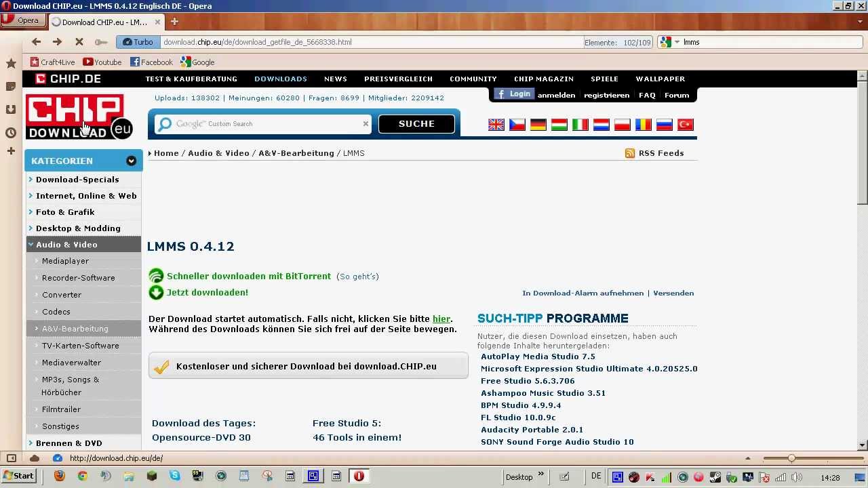The width and height of the screenshot is (868, 488).
Task: Select the English UK flag
Action: pyautogui.click(x=496, y=125)
